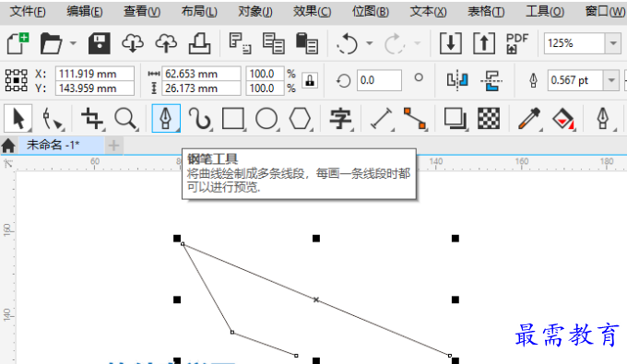Edit the rotation angle field 0.0

pos(379,80)
